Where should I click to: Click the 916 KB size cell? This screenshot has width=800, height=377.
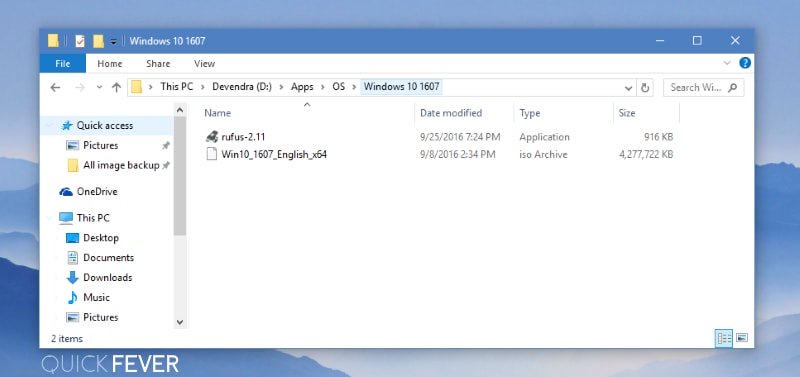pyautogui.click(x=658, y=137)
